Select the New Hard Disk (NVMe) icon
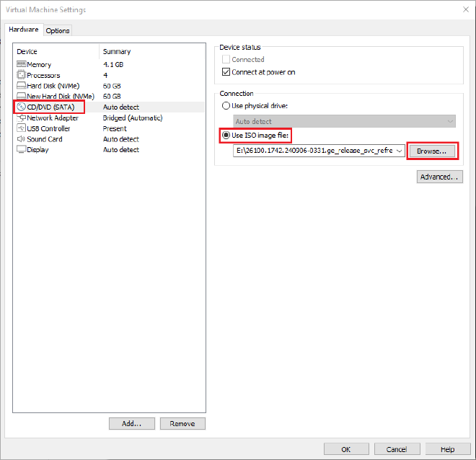Viewport: 476px width, 460px height. (x=21, y=97)
